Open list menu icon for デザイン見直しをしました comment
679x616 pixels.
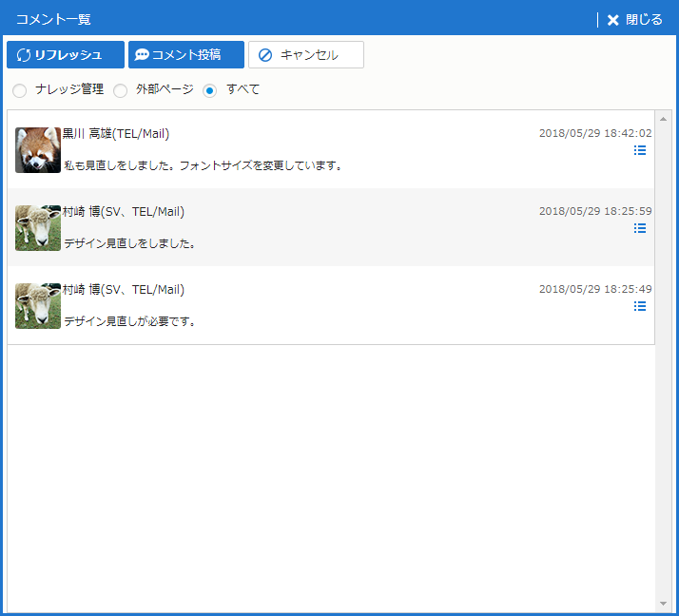pyautogui.click(x=640, y=228)
